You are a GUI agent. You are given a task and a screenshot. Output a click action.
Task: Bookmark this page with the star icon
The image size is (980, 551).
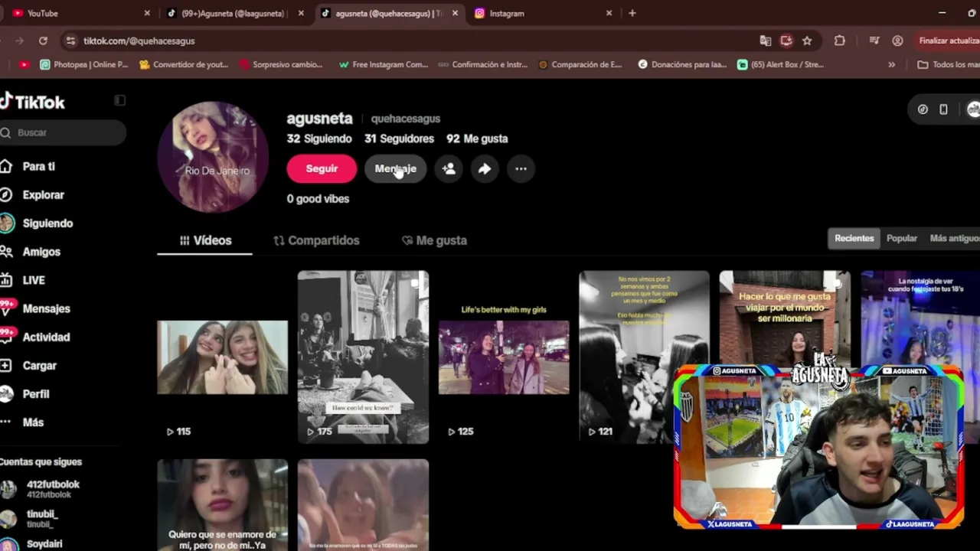tap(807, 41)
